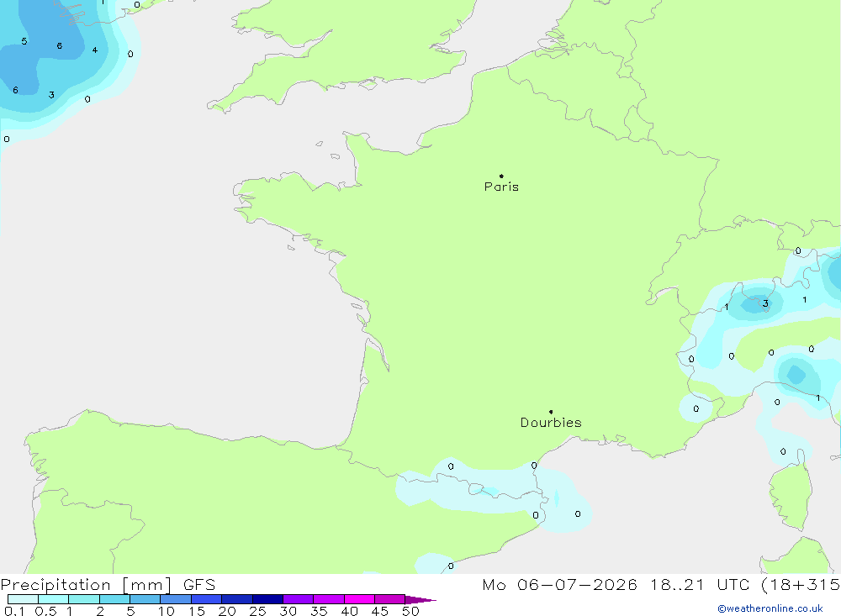Click the date text 'Mo 06-07-2026'
Image resolution: width=841 pixels, height=616 pixels.
559,585
